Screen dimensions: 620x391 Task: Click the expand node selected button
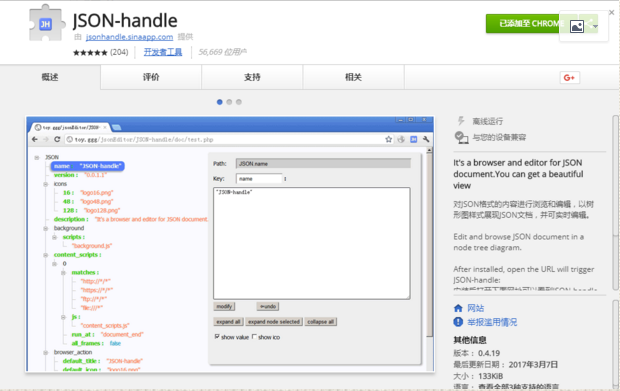tap(274, 322)
